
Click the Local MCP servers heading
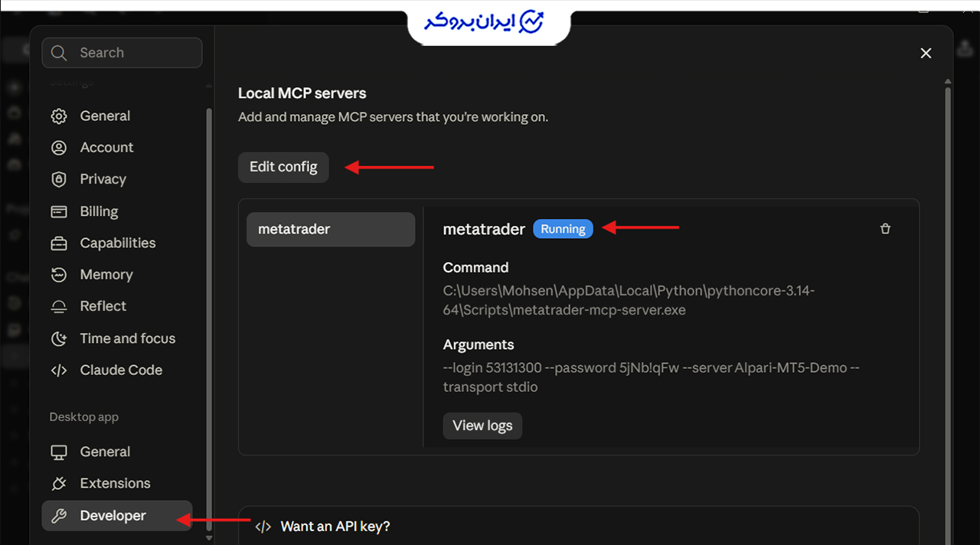[302, 93]
